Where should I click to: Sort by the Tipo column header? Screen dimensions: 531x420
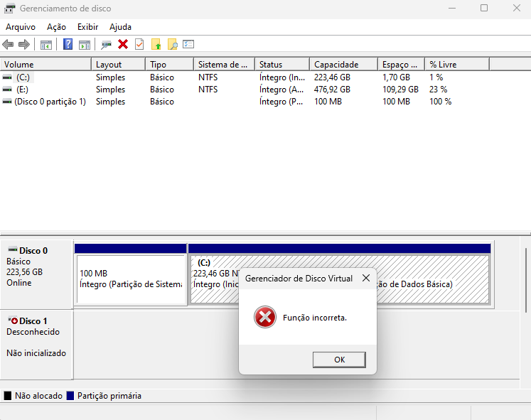click(170, 64)
